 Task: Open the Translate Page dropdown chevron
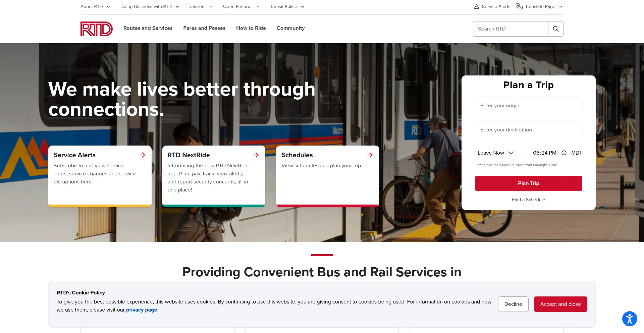click(561, 7)
